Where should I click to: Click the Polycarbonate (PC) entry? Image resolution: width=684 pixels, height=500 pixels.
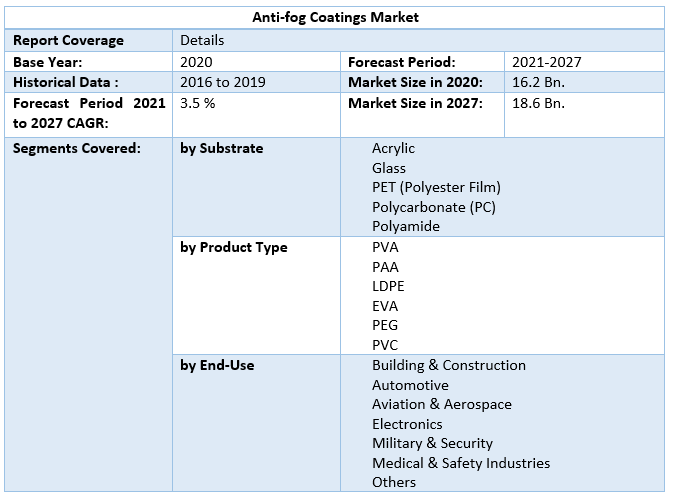coord(433,207)
